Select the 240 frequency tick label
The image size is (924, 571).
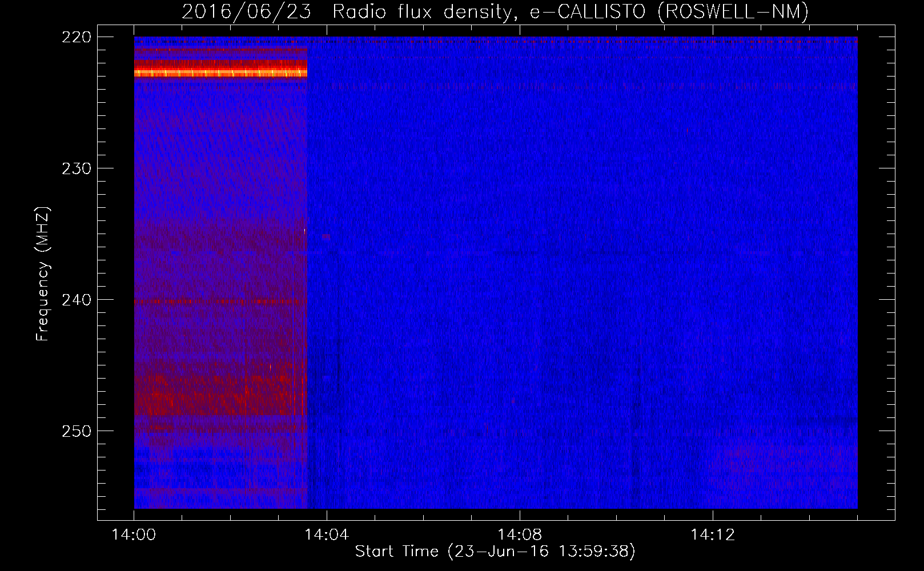[x=76, y=300]
